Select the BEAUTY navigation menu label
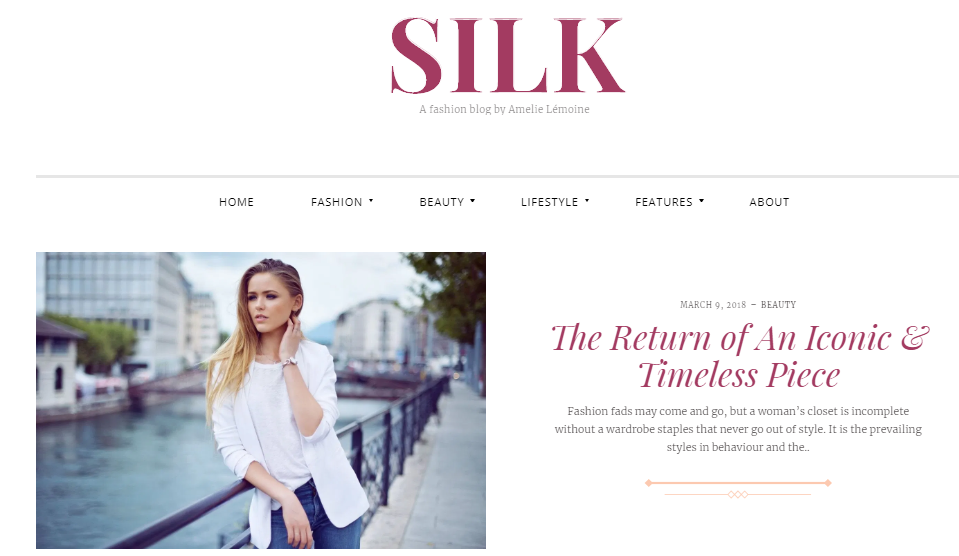Image resolution: width=959 pixels, height=556 pixels. pyautogui.click(x=442, y=202)
